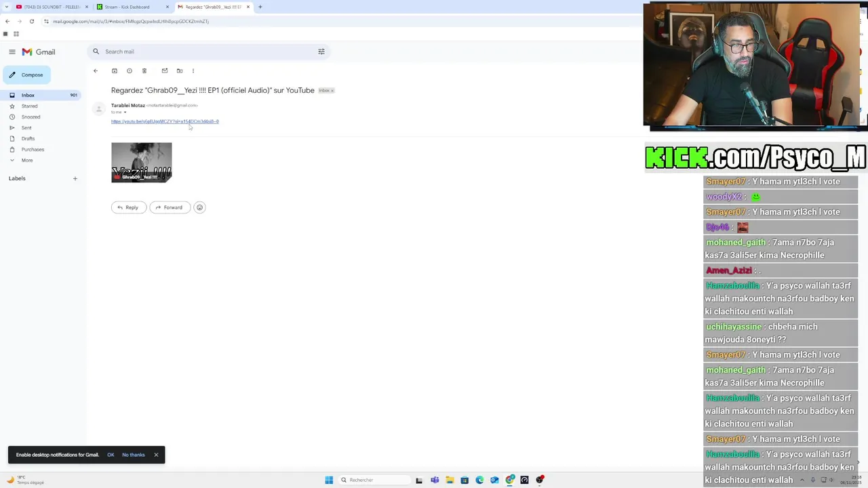The image size is (868, 488).
Task: Open Microsoft Teams from taskbar
Action: point(435,480)
